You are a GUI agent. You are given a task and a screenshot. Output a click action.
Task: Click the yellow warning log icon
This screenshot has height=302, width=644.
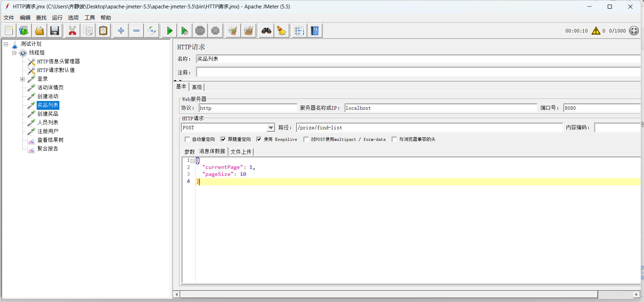click(x=596, y=31)
